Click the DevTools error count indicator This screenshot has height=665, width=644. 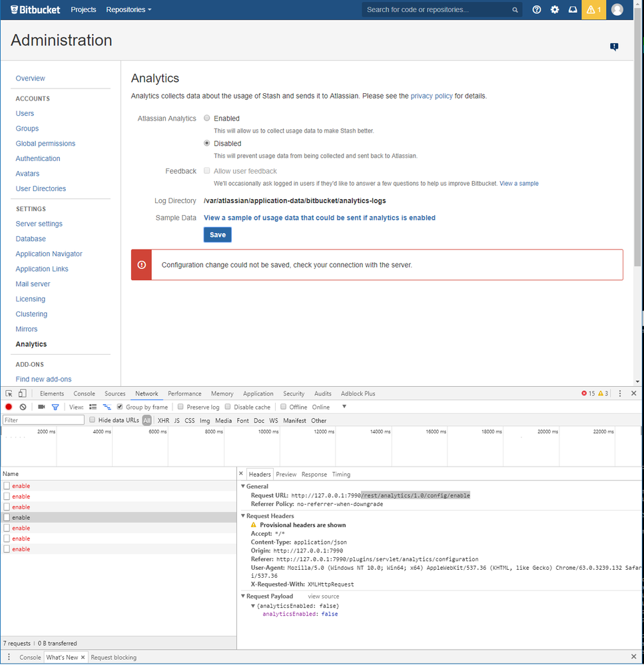[588, 393]
